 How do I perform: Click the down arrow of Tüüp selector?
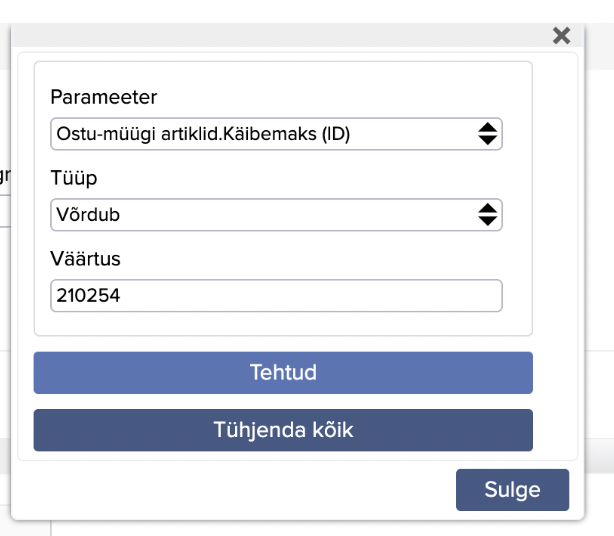tap(487, 222)
